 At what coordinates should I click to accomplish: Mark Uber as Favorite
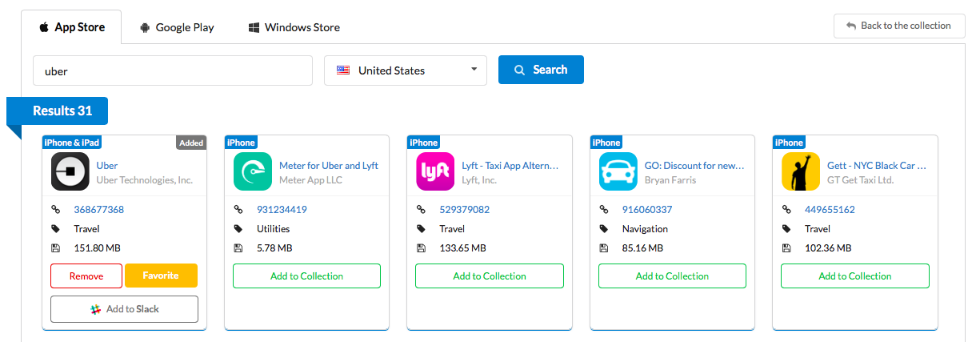pyautogui.click(x=161, y=276)
